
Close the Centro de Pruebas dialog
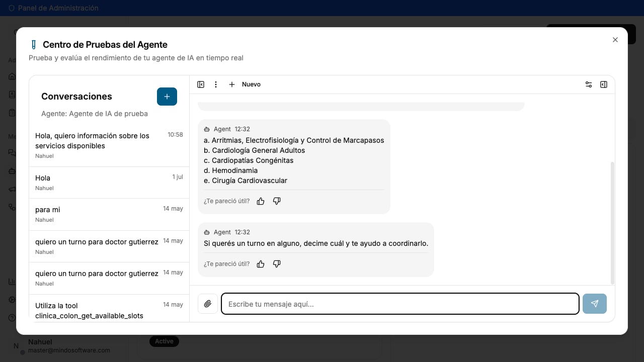(x=615, y=40)
